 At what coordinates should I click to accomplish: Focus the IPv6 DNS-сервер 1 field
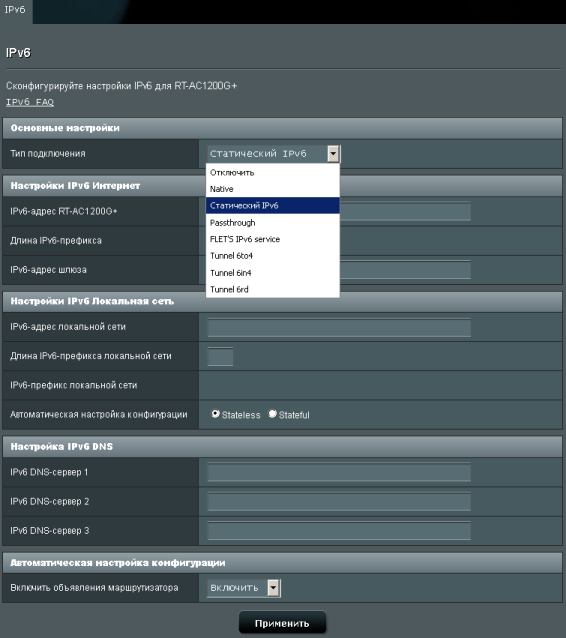tap(339, 472)
